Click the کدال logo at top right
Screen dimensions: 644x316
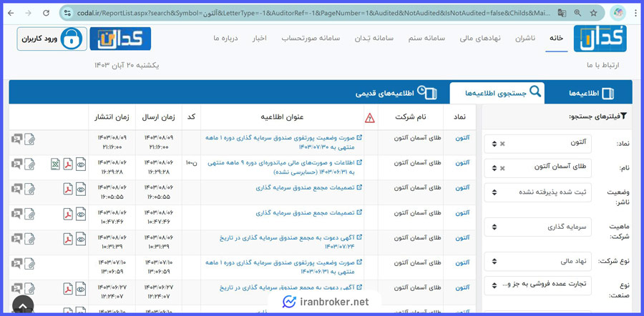click(600, 39)
